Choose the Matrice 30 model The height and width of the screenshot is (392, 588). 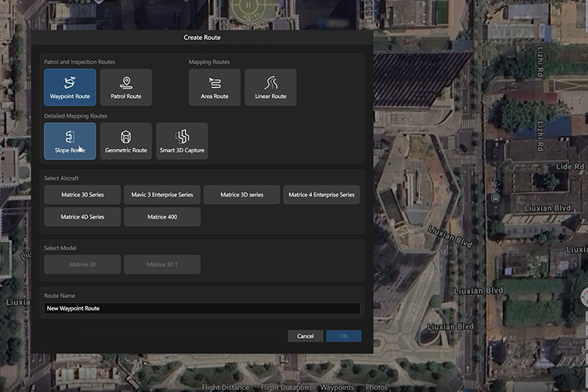pyautogui.click(x=82, y=264)
